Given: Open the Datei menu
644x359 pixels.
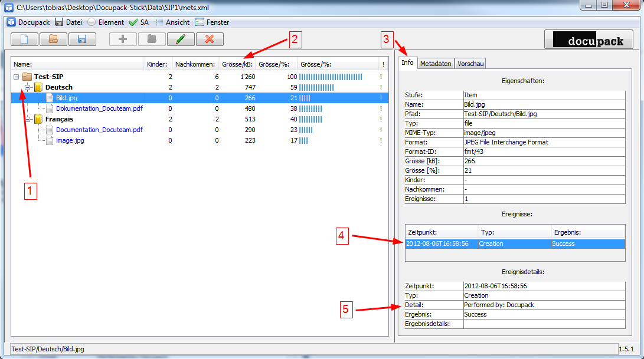Looking at the screenshot, I should coord(69,22).
